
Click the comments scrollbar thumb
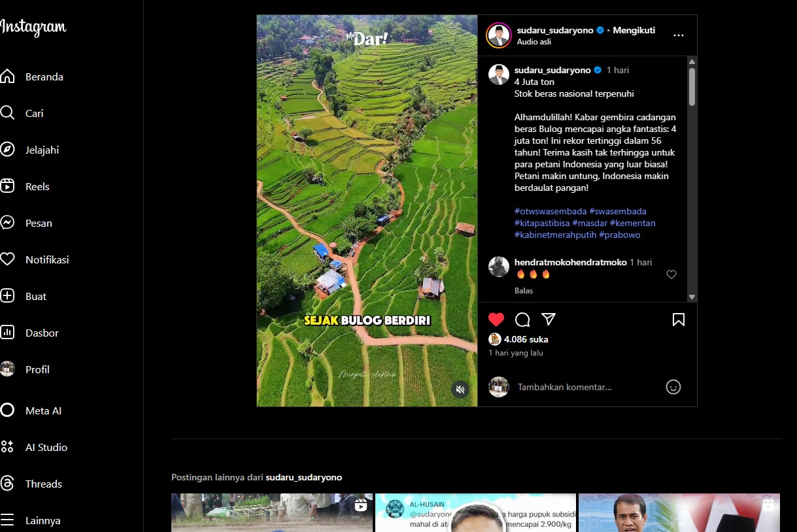click(692, 86)
